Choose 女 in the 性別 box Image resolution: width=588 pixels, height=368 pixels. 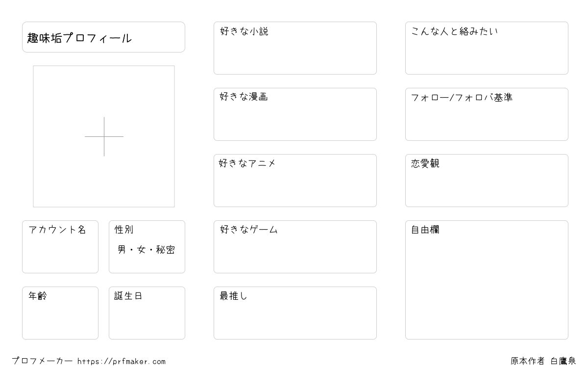(x=142, y=250)
